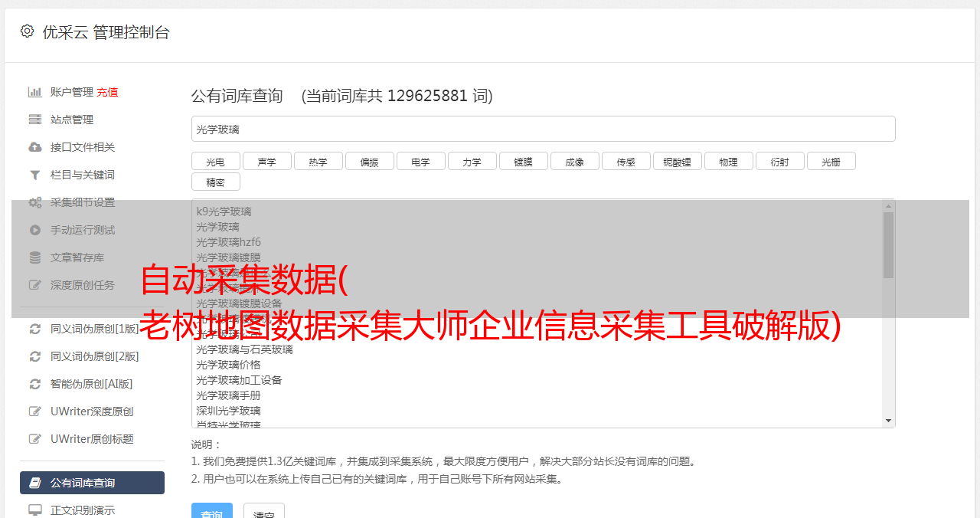Select 光学玻璃加工设备 in the result list
Screen dimensions: 980x518
coord(239,380)
